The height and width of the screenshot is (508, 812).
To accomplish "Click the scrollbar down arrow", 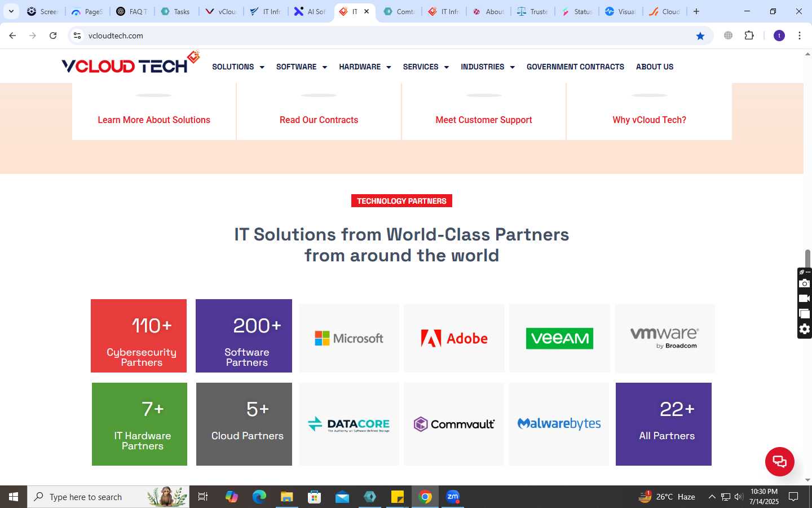I will pos(807,480).
